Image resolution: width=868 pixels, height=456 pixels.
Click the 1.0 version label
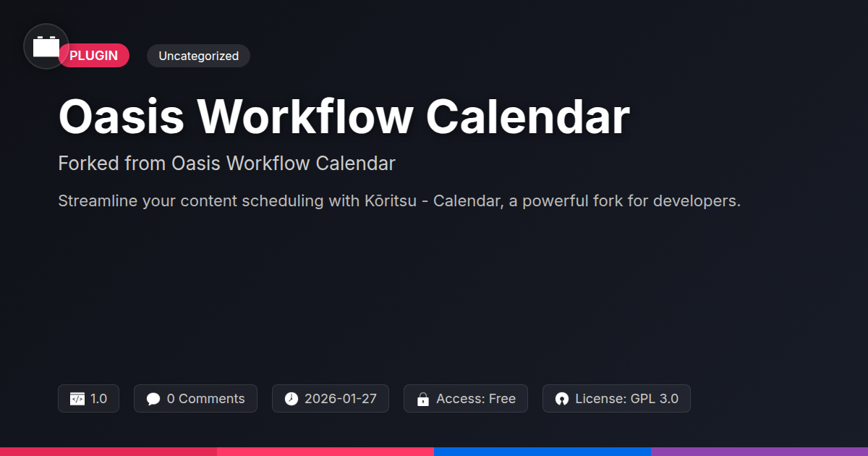[x=99, y=399]
